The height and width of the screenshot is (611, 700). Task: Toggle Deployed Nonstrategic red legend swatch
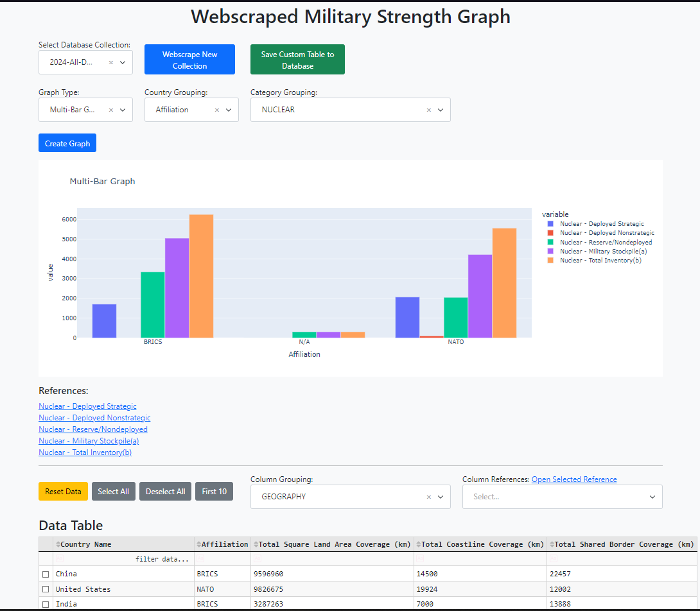(550, 233)
